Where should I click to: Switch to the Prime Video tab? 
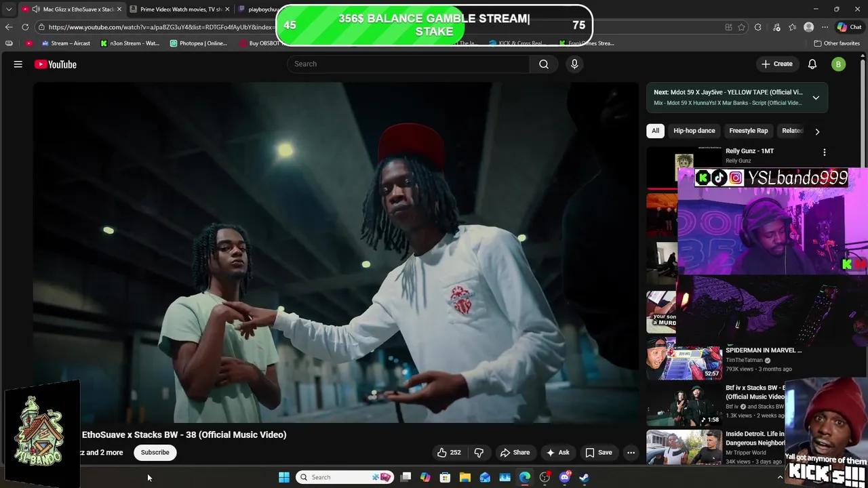(x=180, y=9)
